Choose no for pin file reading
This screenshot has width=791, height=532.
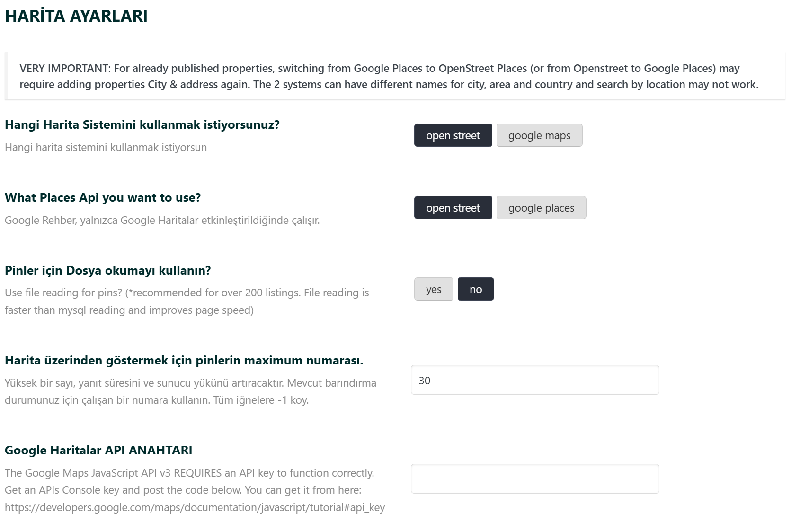coord(476,289)
